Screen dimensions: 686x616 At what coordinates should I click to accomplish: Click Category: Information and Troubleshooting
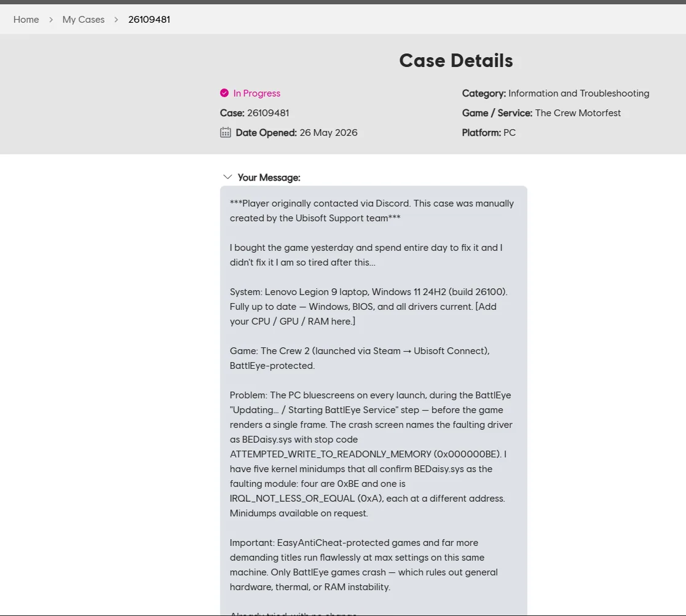pos(556,93)
